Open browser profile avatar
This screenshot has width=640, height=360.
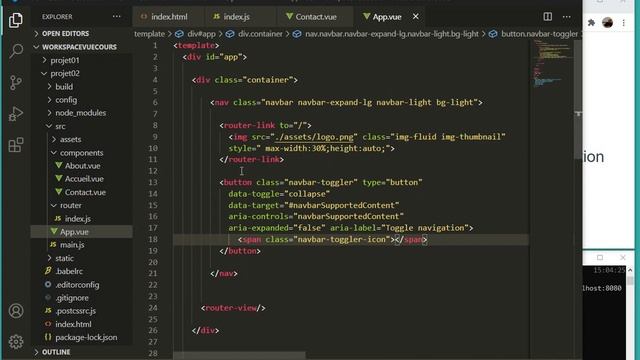tap(607, 23)
